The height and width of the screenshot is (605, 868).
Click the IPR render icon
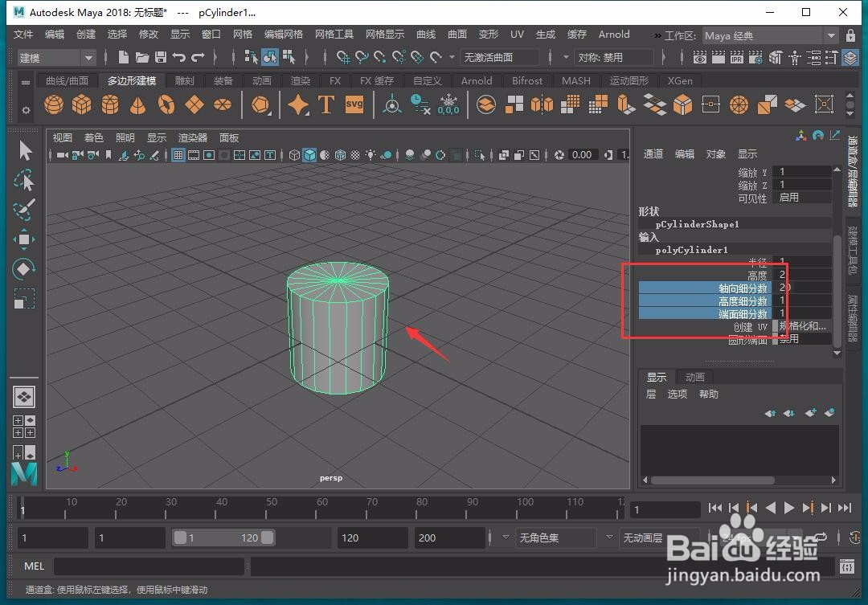tap(737, 57)
